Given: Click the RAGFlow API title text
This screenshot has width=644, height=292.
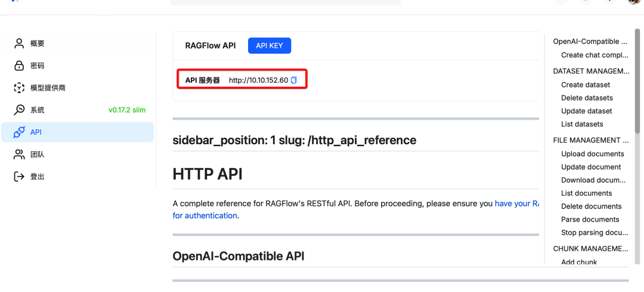Looking at the screenshot, I should [x=210, y=45].
